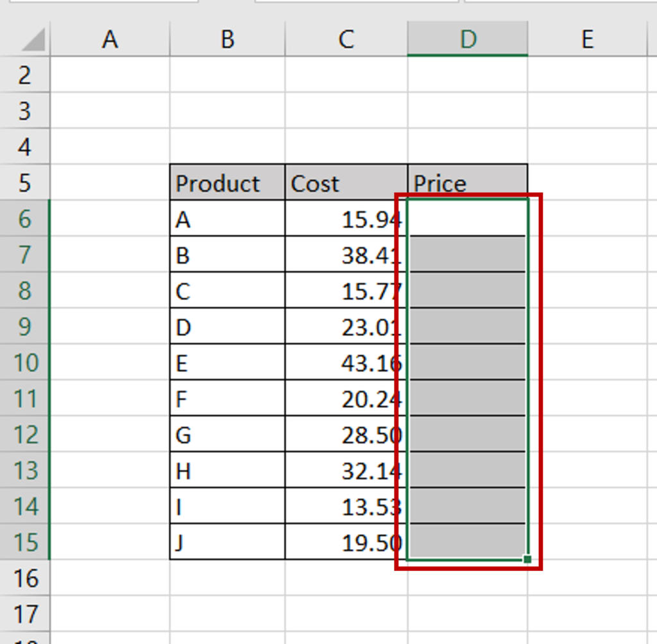Select the empty Price cell in row 7
Viewport: 657px width, 644px height.
point(468,254)
